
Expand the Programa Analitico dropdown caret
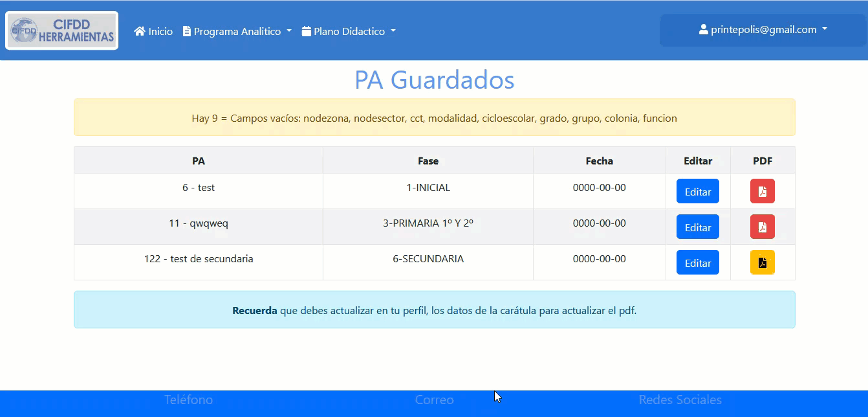click(x=289, y=31)
